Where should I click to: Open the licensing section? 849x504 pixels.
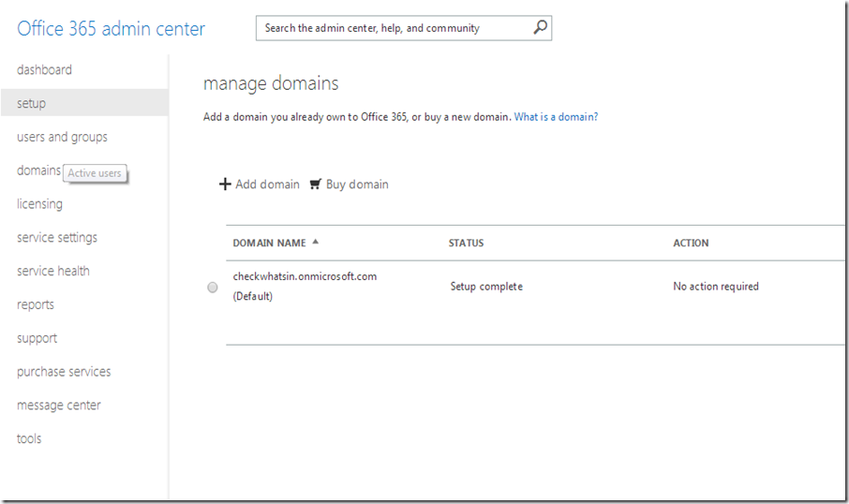pos(39,204)
